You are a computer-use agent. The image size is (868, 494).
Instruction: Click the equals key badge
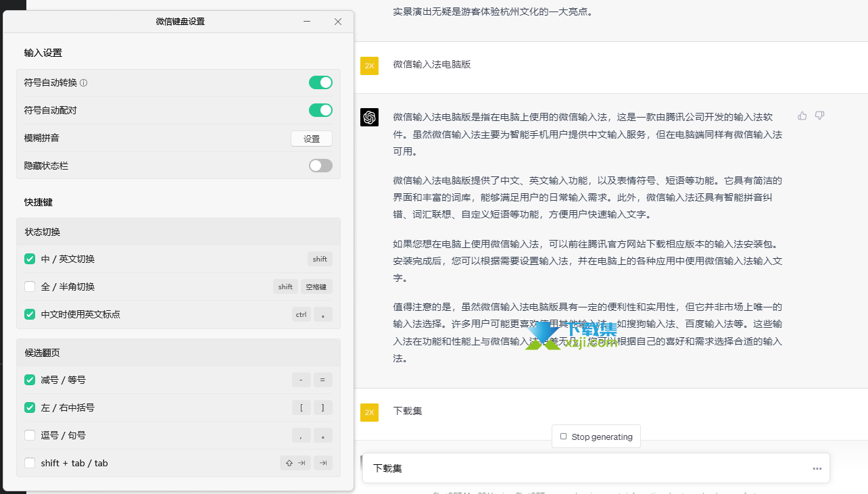click(322, 380)
